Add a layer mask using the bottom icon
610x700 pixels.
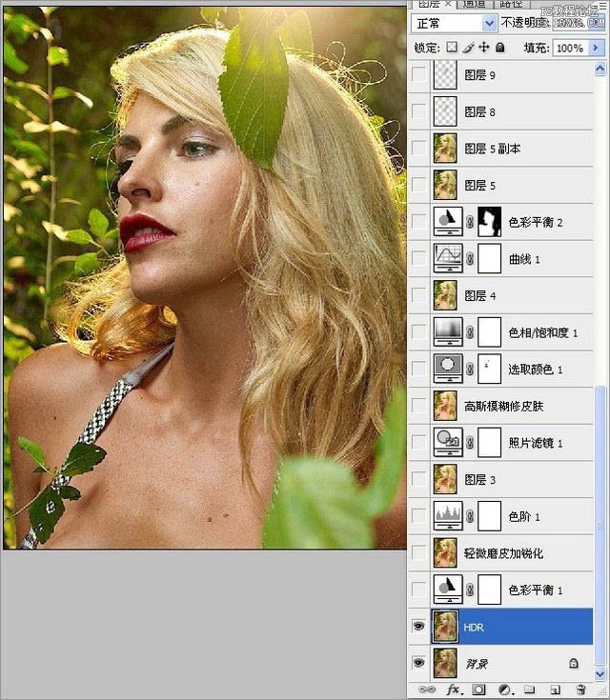click(478, 690)
